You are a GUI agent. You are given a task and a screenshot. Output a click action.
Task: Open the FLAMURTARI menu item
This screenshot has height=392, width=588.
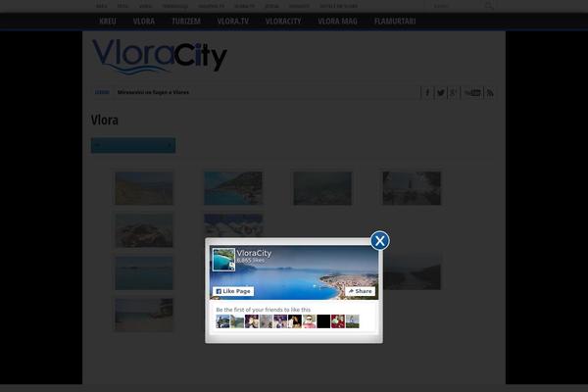[395, 21]
